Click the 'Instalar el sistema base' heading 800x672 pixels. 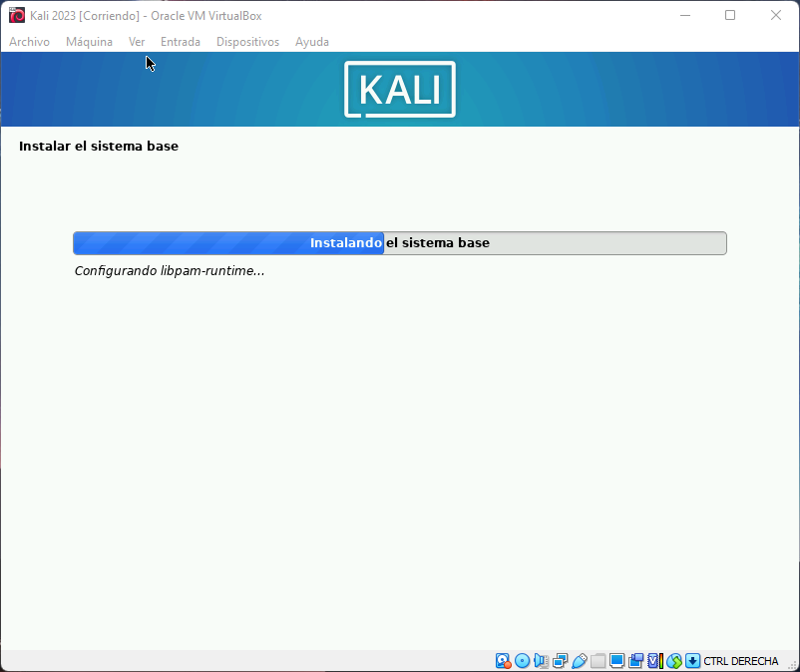(99, 147)
